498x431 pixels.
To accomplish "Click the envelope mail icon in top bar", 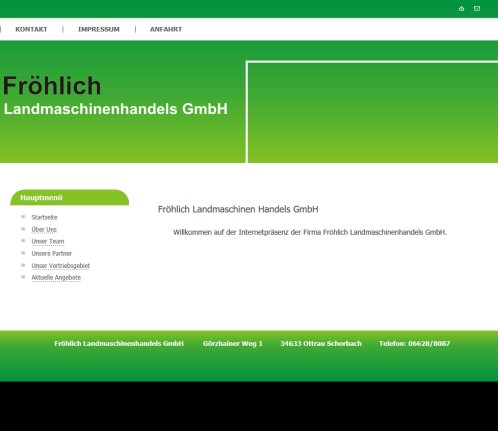I will [x=477, y=9].
